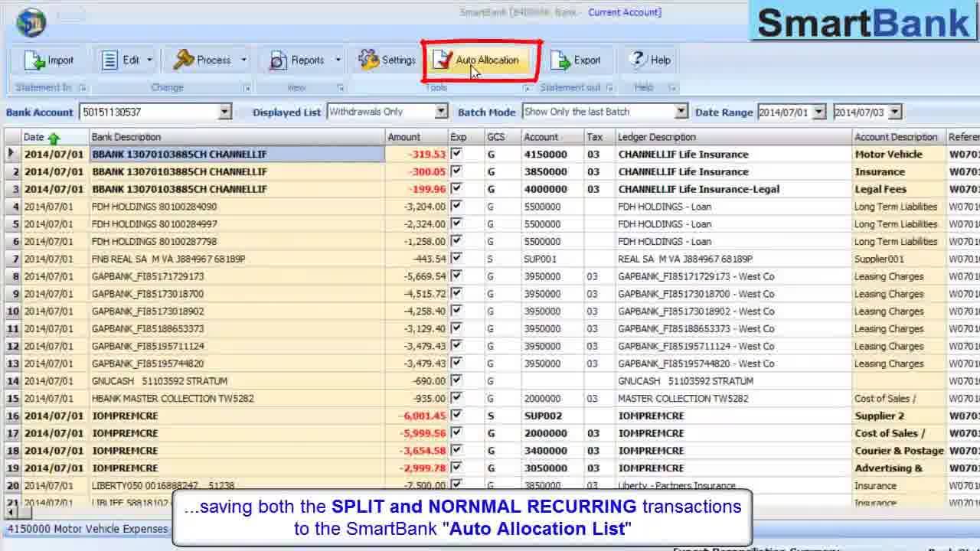This screenshot has height=551, width=980.
Task: Click the amount cell -690.00
Action: point(416,380)
